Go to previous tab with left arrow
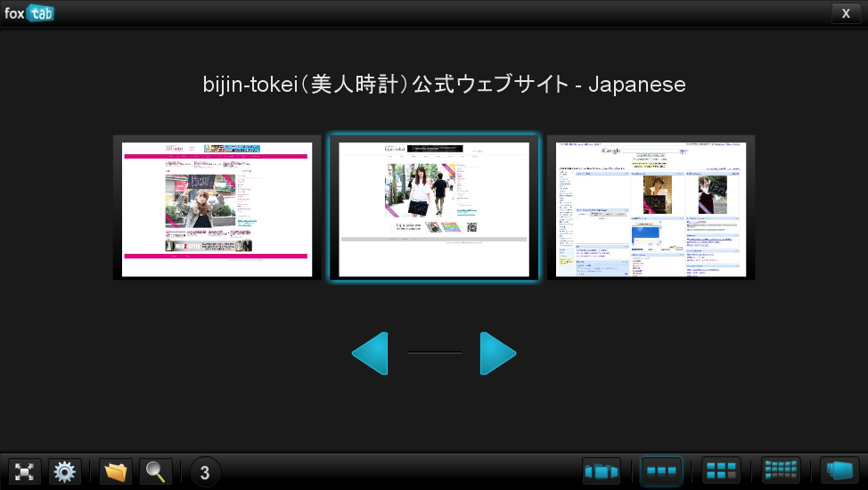Image resolution: width=868 pixels, height=490 pixels. [371, 353]
